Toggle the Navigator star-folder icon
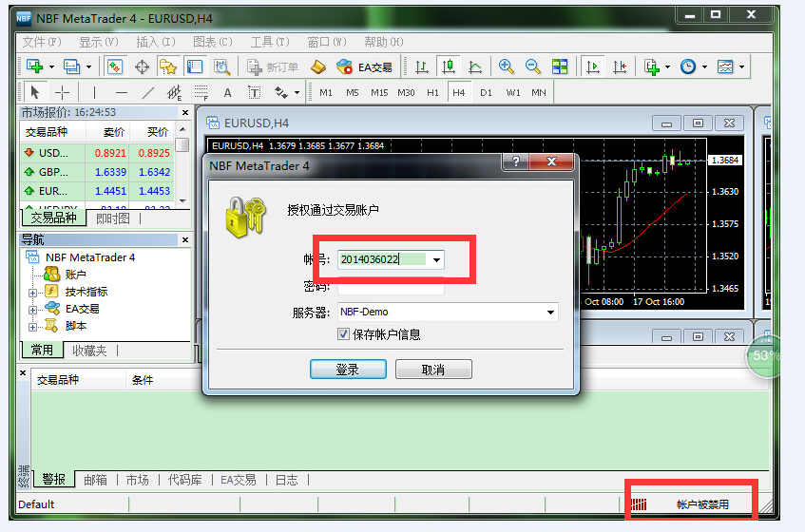The width and height of the screenshot is (805, 532). (168, 66)
